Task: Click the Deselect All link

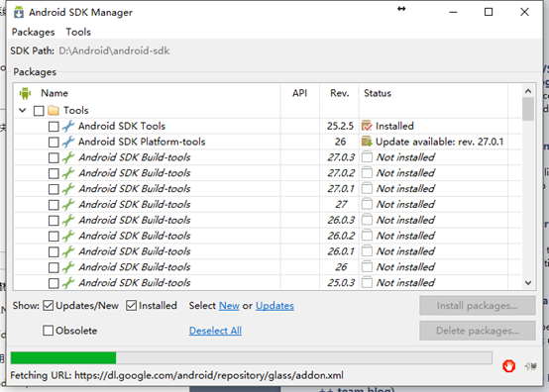Action: (x=215, y=331)
